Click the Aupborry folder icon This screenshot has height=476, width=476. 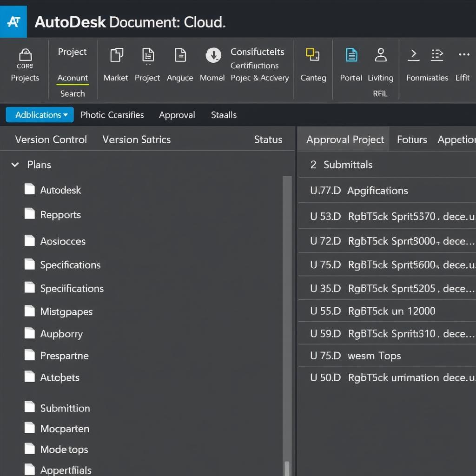(x=29, y=333)
